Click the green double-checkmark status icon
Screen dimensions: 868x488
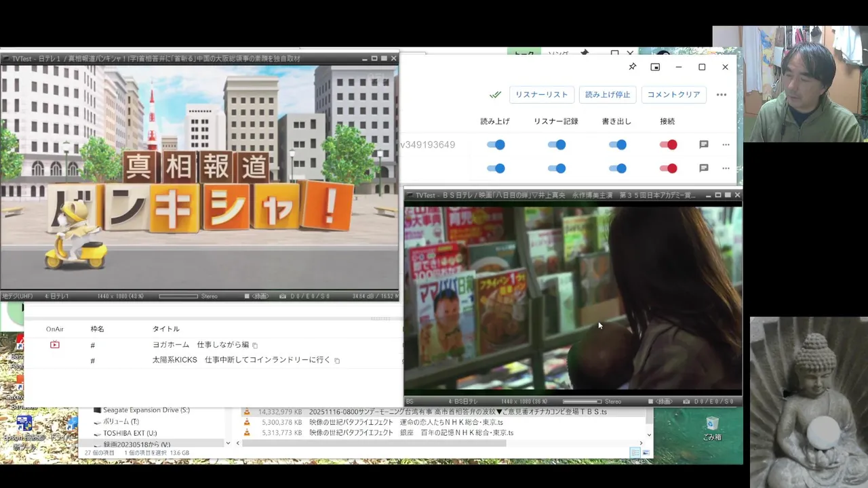496,95
